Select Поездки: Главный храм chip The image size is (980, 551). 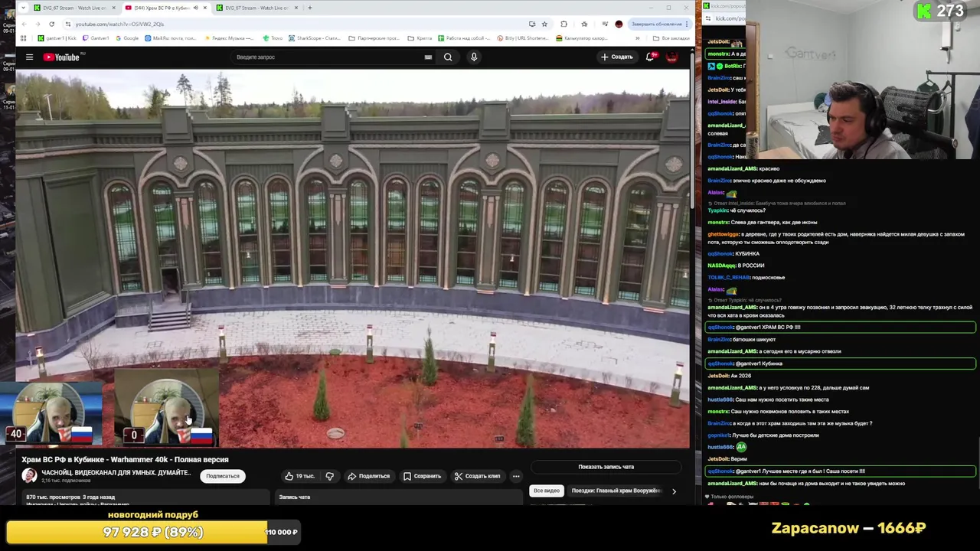click(616, 491)
